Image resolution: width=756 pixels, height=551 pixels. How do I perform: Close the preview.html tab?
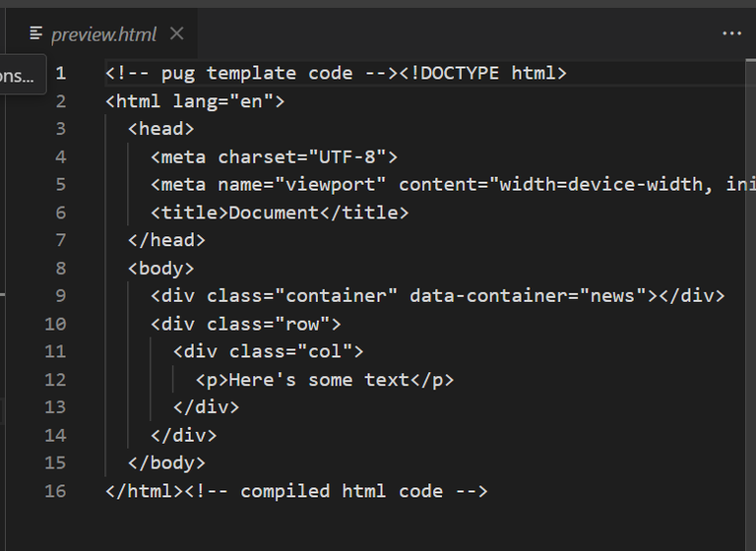tap(177, 33)
